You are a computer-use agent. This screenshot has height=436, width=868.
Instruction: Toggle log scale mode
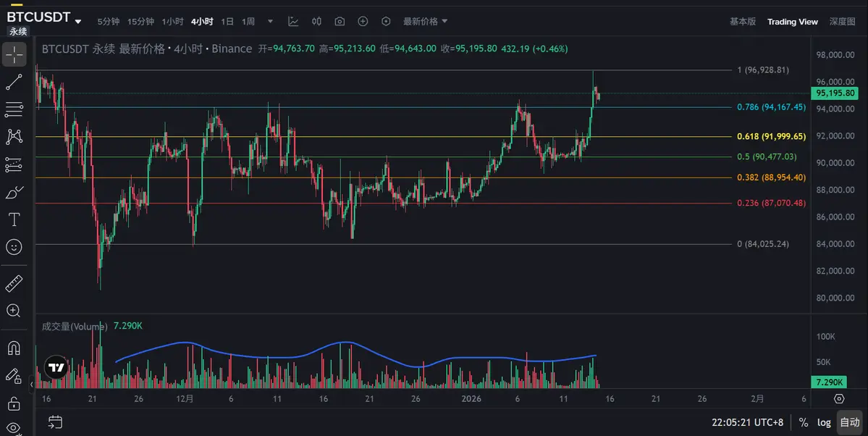click(x=824, y=422)
